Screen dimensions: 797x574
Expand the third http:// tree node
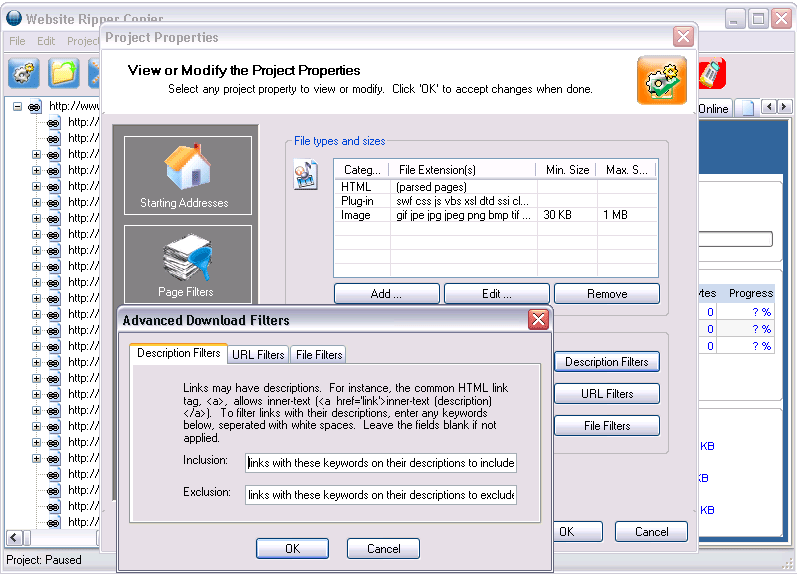pyautogui.click(x=37, y=155)
